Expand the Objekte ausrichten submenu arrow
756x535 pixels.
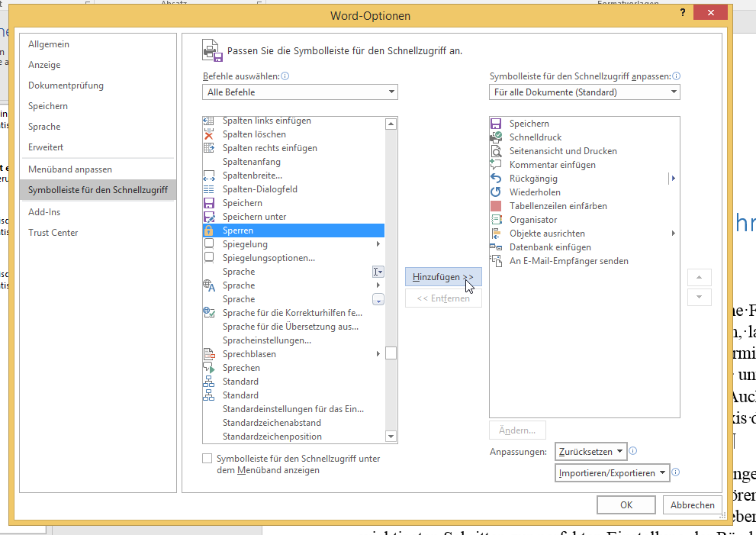(x=674, y=234)
